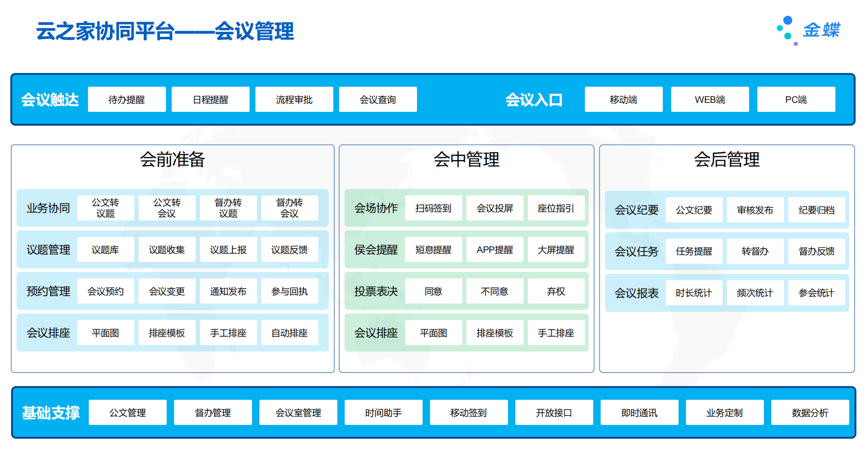Click the 日程提醒 button
The height and width of the screenshot is (457, 868).
coord(210,99)
